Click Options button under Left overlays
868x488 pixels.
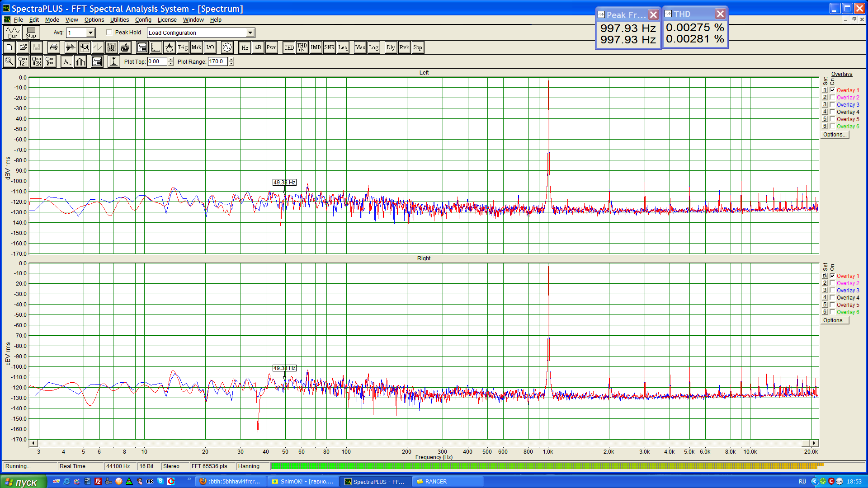835,135
